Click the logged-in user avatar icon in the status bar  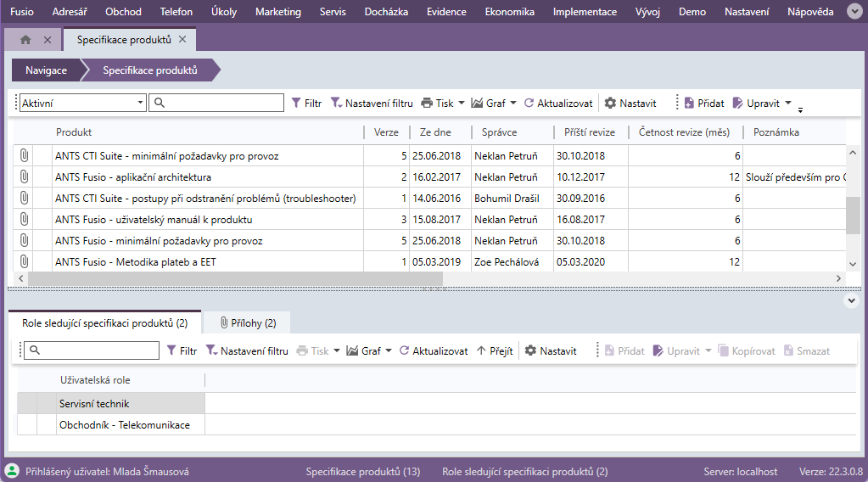tap(13, 471)
